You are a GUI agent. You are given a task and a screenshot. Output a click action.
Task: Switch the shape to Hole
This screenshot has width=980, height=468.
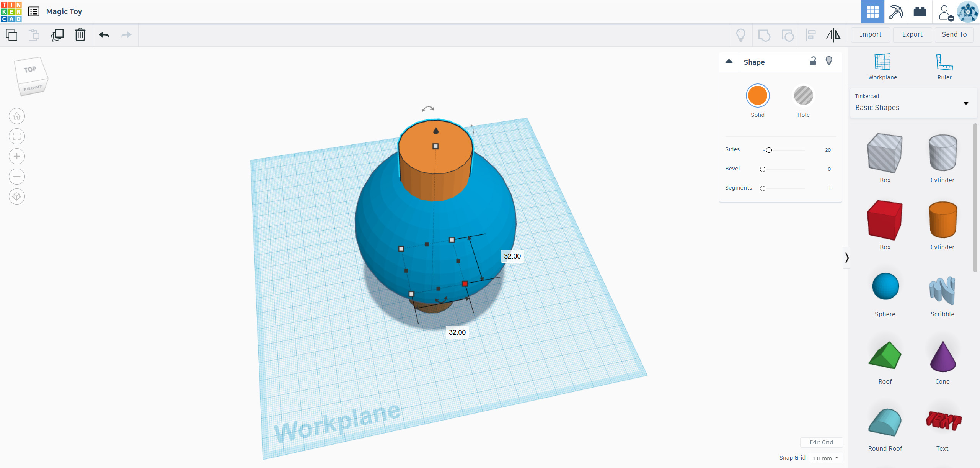click(803, 96)
